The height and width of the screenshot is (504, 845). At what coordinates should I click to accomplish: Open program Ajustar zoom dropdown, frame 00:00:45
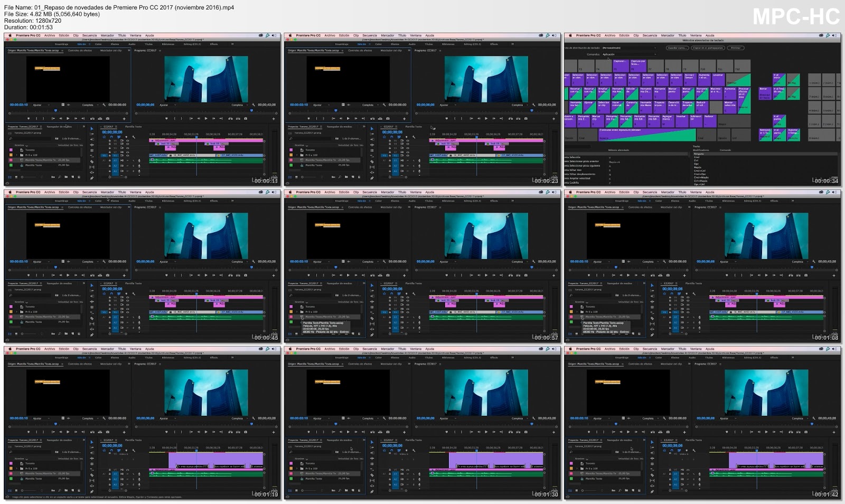(168, 262)
